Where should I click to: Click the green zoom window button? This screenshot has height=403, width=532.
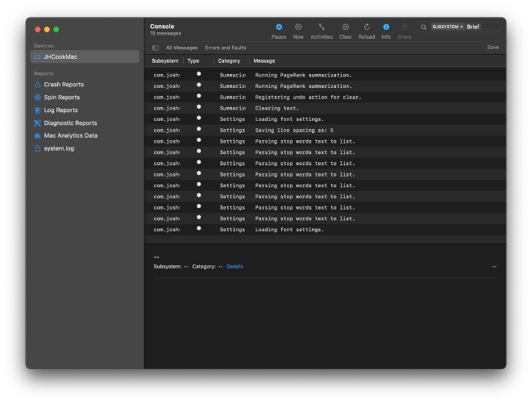click(x=56, y=30)
